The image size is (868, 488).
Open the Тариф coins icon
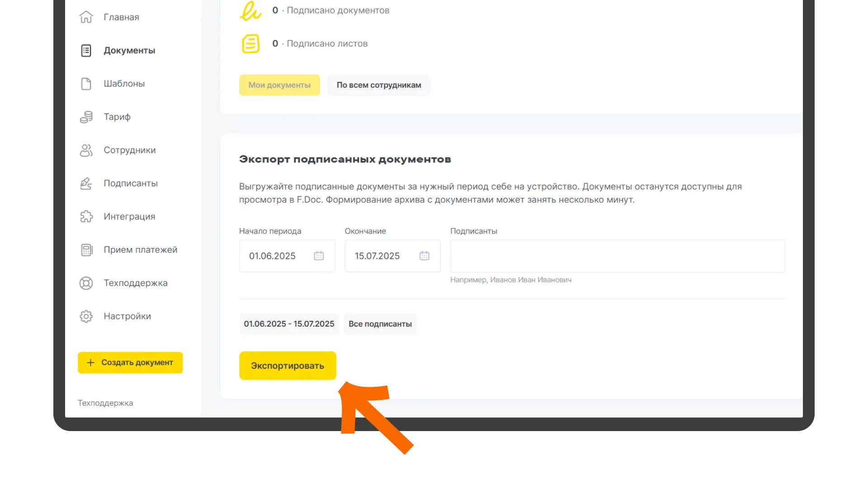[86, 117]
